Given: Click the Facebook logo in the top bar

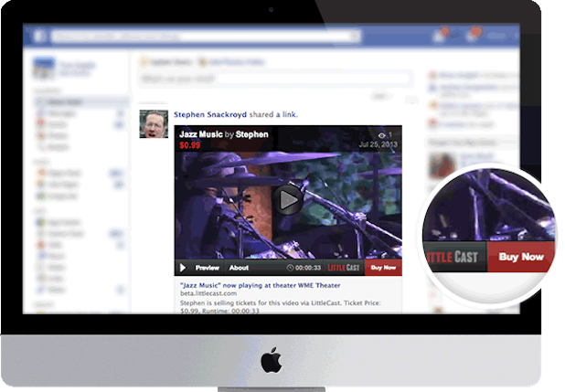Looking at the screenshot, I should pyautogui.click(x=39, y=37).
